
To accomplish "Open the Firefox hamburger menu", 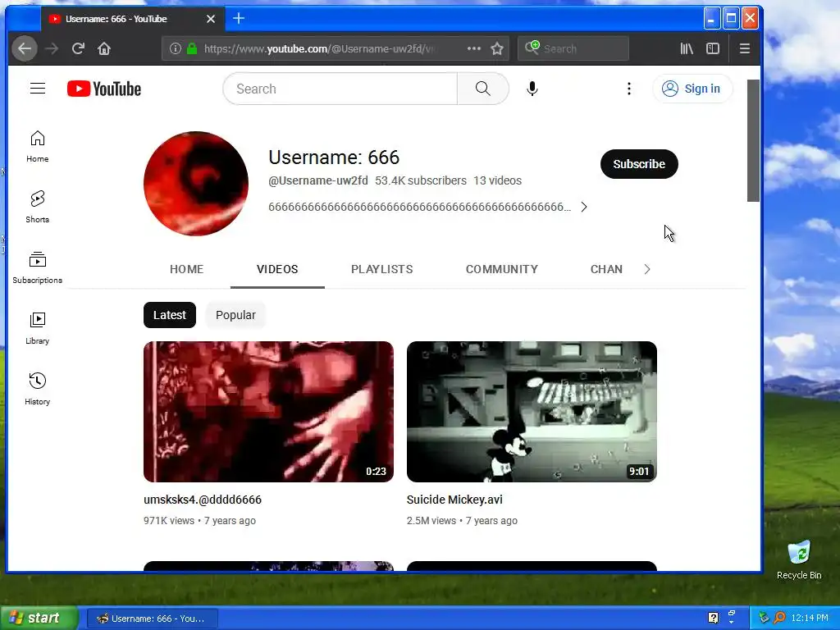I will click(745, 48).
